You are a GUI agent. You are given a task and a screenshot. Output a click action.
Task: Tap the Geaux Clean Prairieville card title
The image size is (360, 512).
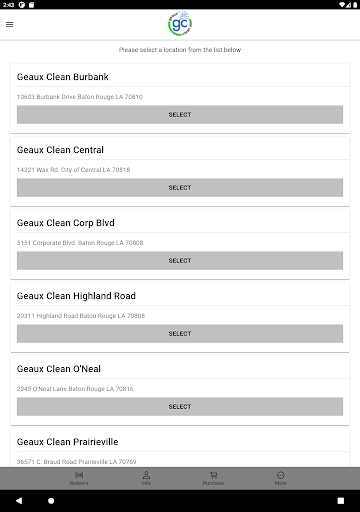point(68,442)
